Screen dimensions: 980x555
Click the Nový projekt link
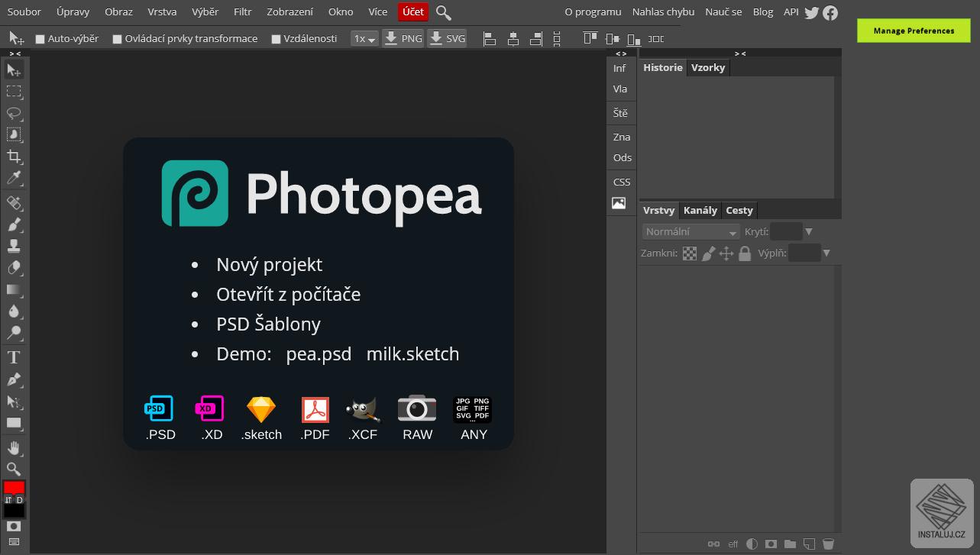point(269,265)
